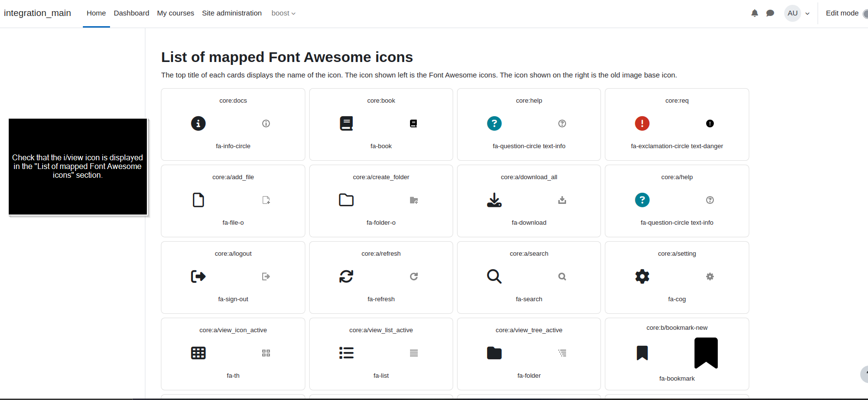Image resolution: width=868 pixels, height=400 pixels.
Task: Click the core:b/bookmark-new title
Action: (677, 328)
